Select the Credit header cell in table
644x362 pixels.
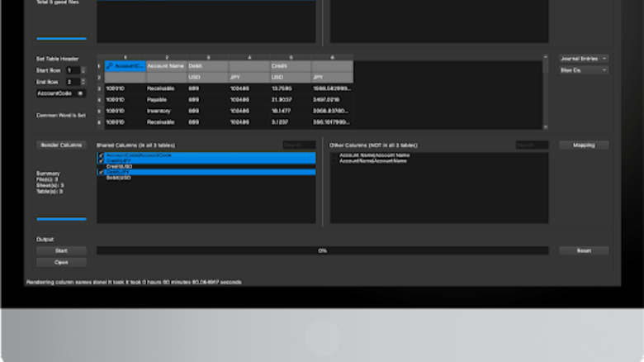(291, 66)
